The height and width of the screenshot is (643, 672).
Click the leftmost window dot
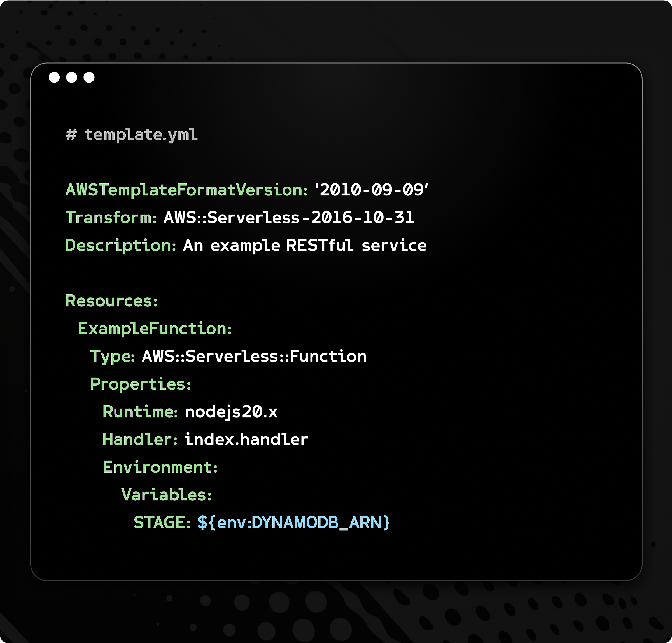point(54,78)
